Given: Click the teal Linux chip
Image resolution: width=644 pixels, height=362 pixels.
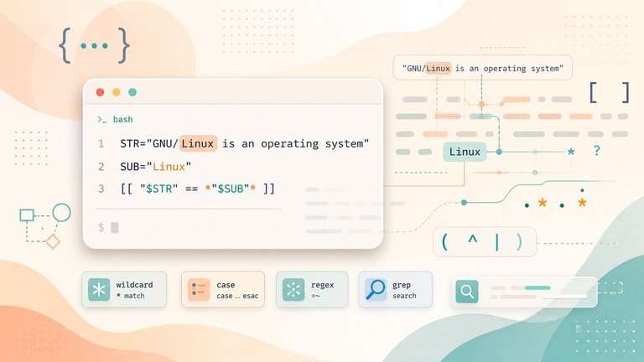Looking at the screenshot, I should tap(465, 152).
